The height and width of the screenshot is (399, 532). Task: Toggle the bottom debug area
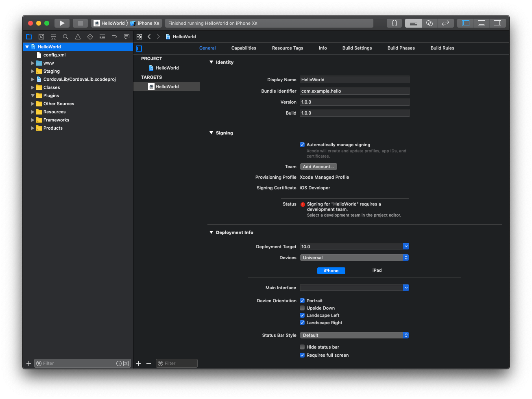[x=481, y=23]
